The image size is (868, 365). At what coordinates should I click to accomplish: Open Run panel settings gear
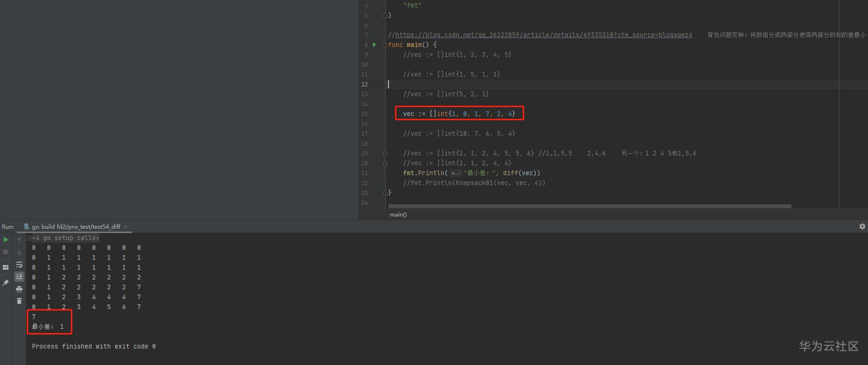click(862, 226)
